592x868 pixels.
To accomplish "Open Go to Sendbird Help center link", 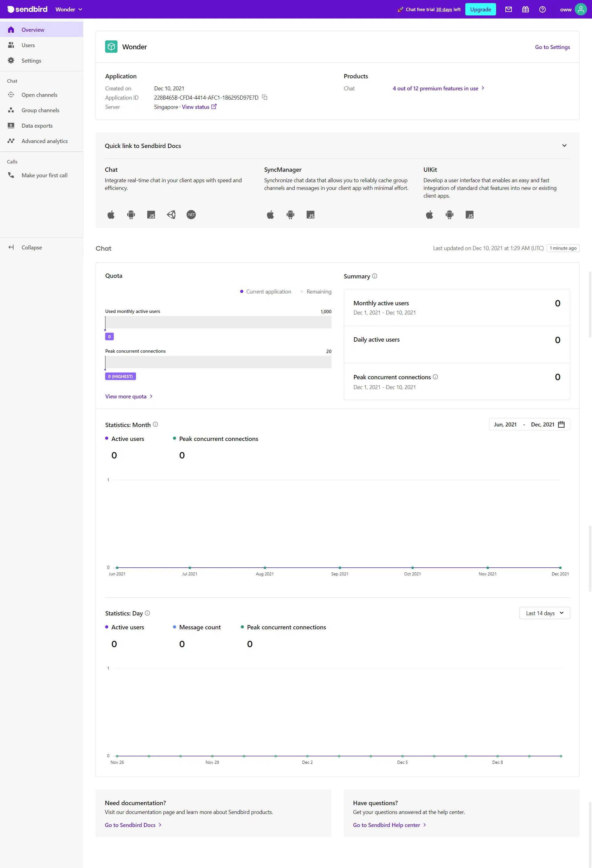I will (x=389, y=825).
